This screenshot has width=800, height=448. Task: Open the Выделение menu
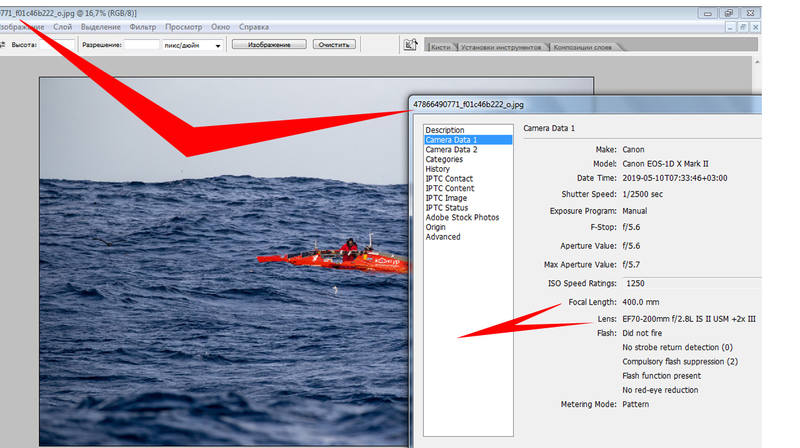(101, 27)
